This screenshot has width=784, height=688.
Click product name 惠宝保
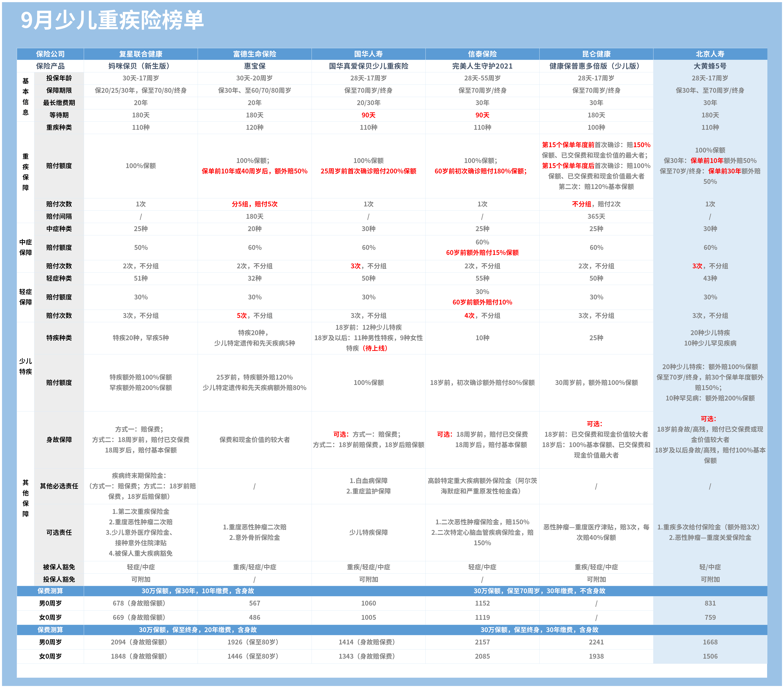pos(255,66)
